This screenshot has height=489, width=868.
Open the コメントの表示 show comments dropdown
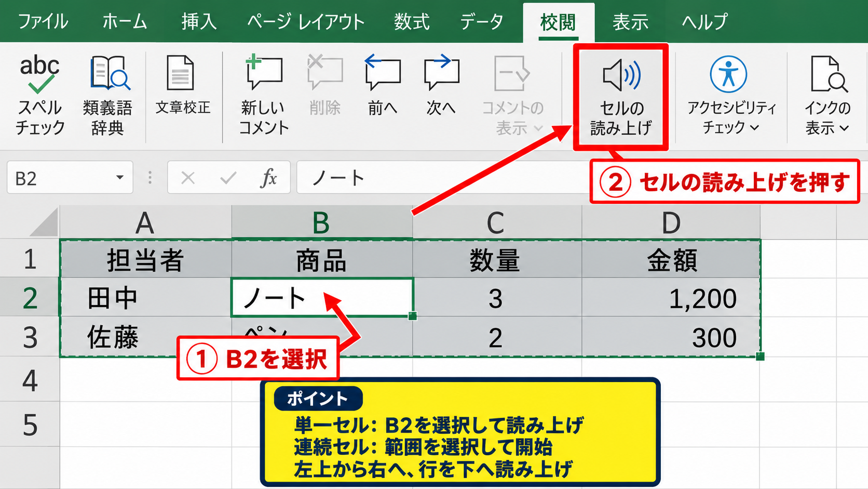coord(512,95)
